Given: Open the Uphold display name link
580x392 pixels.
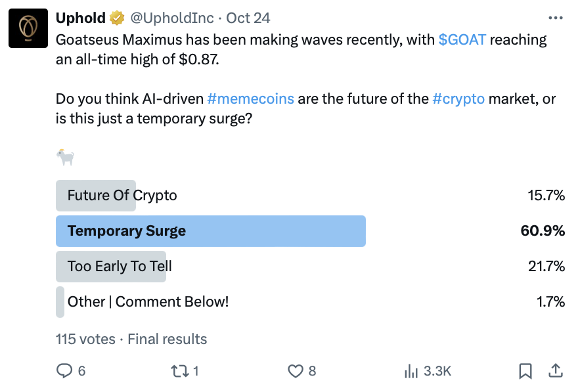Looking at the screenshot, I should 81,18.
